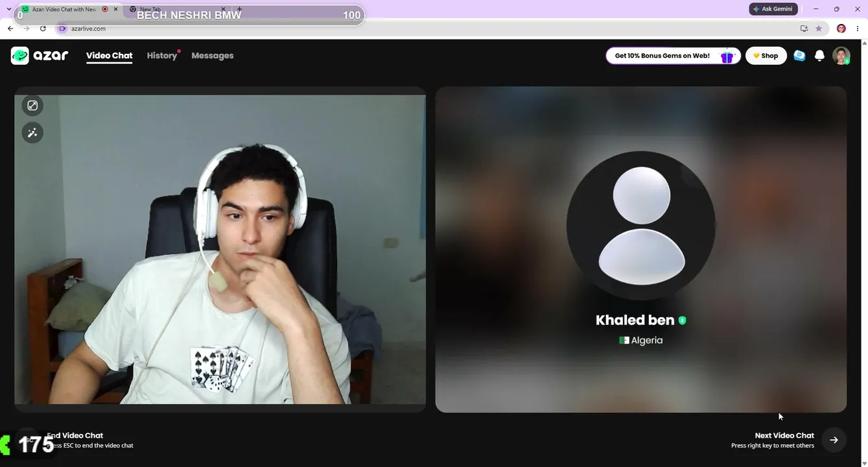Click the Algeria country label
The height and width of the screenshot is (467, 868).
tap(647, 340)
